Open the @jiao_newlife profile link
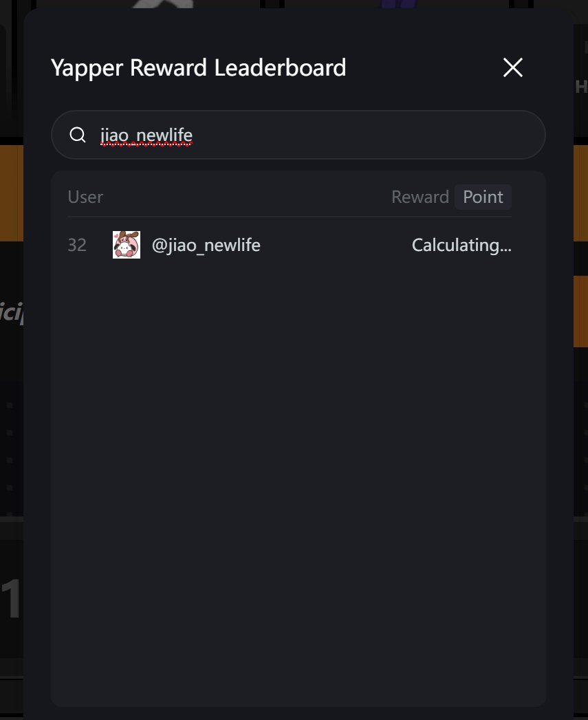The width and height of the screenshot is (588, 720). pos(206,246)
